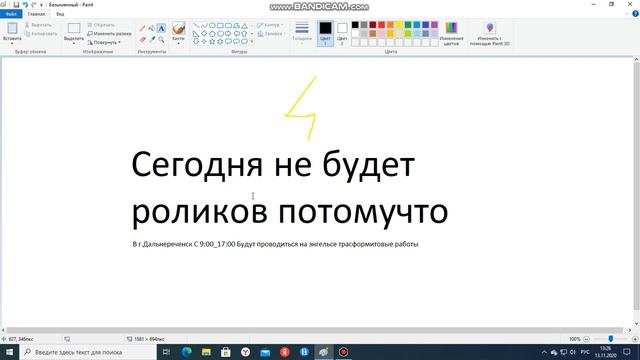Click the Task View taskbar button
This screenshot has width=640, height=360.
coord(167,352)
